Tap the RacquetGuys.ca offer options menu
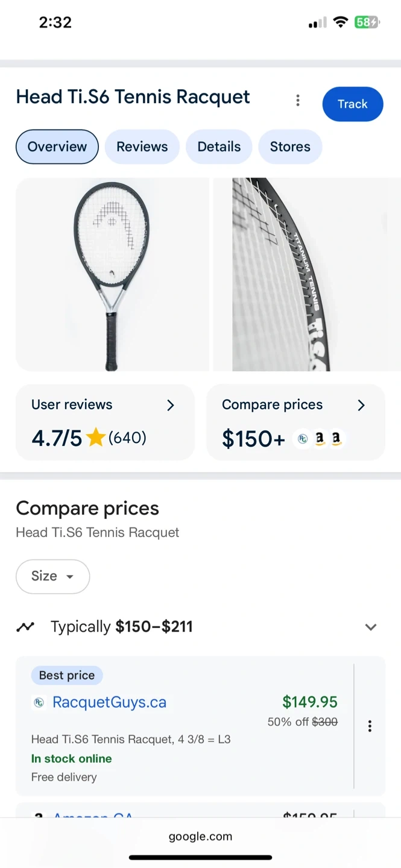Screen dimensions: 401x868 tap(370, 726)
